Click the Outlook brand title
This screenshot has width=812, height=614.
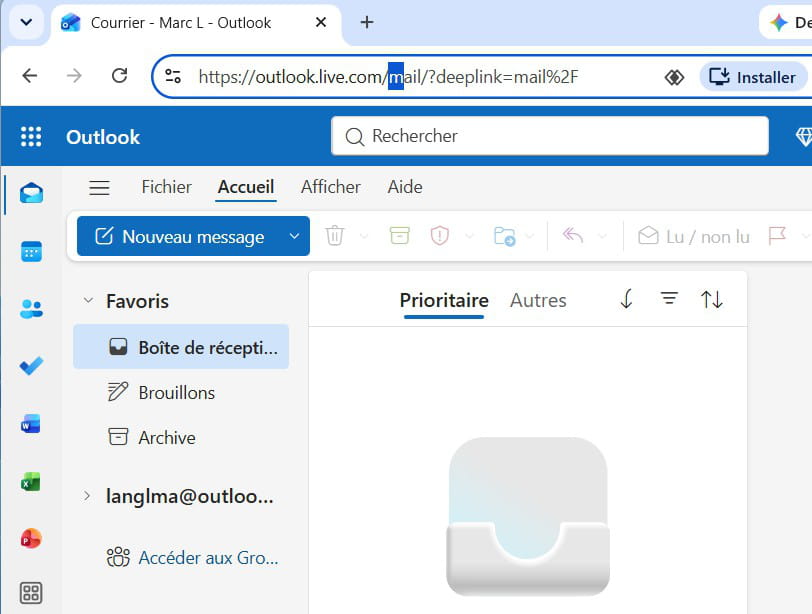103,137
